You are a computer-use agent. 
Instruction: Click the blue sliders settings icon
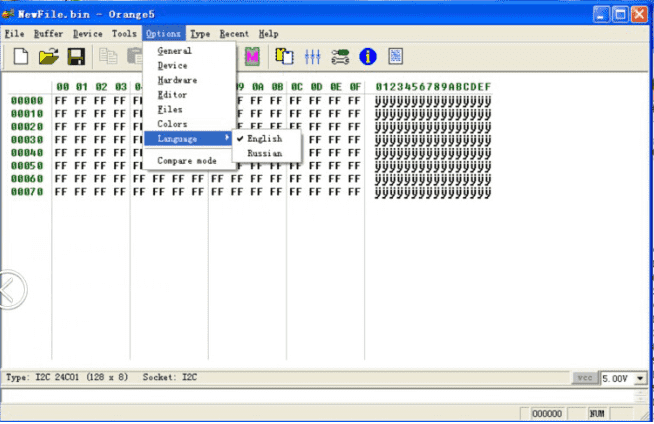point(312,56)
